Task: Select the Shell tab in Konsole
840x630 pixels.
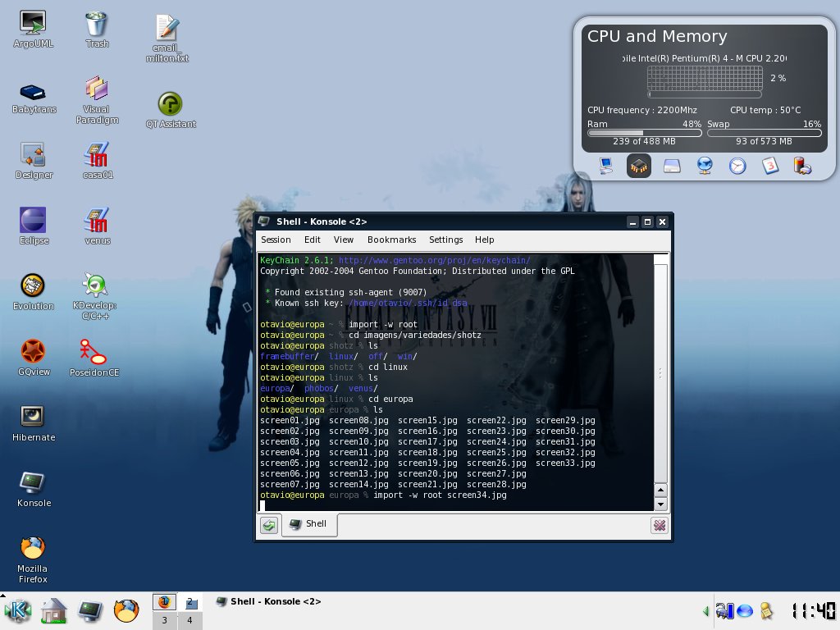Action: 309,524
